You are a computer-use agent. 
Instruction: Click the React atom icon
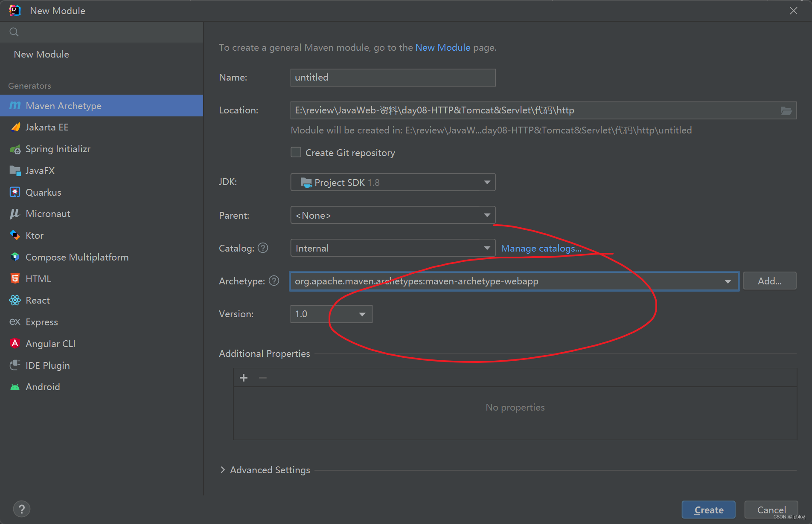15,300
